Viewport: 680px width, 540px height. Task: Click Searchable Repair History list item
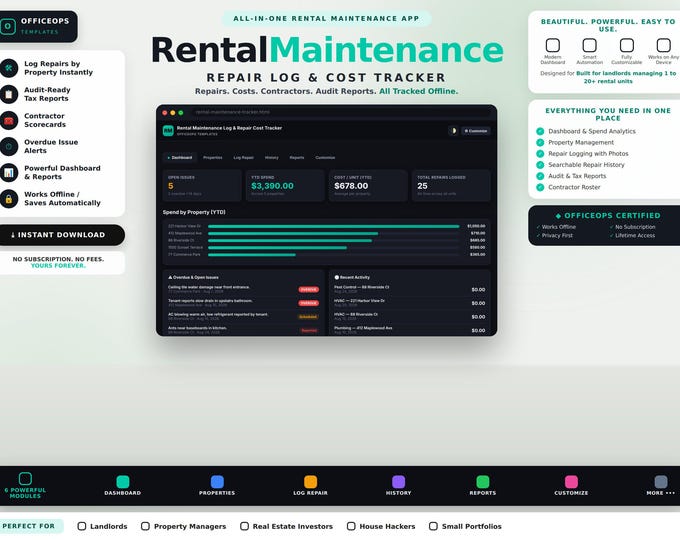(586, 165)
